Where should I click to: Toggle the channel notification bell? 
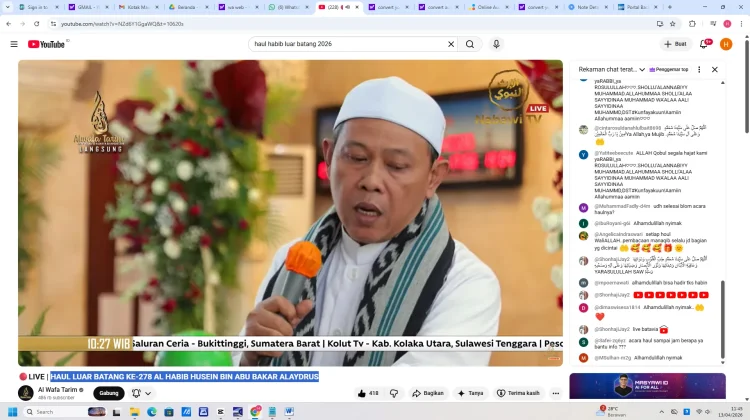pyautogui.click(x=136, y=393)
